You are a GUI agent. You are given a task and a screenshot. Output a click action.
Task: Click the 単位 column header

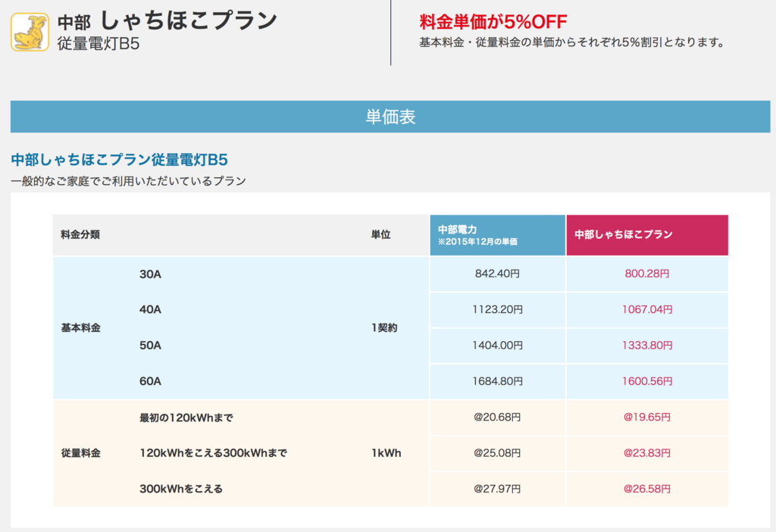tap(380, 235)
